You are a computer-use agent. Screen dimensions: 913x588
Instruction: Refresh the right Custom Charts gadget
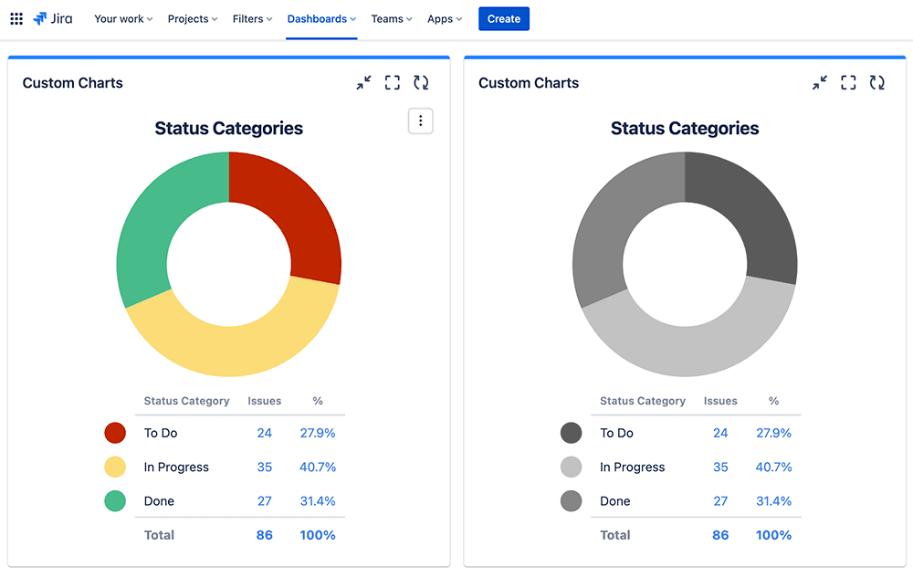point(876,83)
